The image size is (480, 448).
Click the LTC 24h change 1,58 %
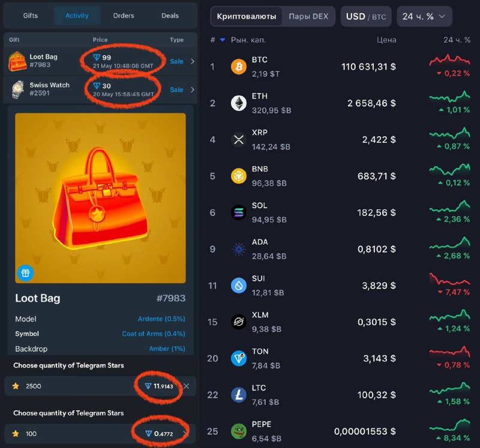(x=454, y=401)
